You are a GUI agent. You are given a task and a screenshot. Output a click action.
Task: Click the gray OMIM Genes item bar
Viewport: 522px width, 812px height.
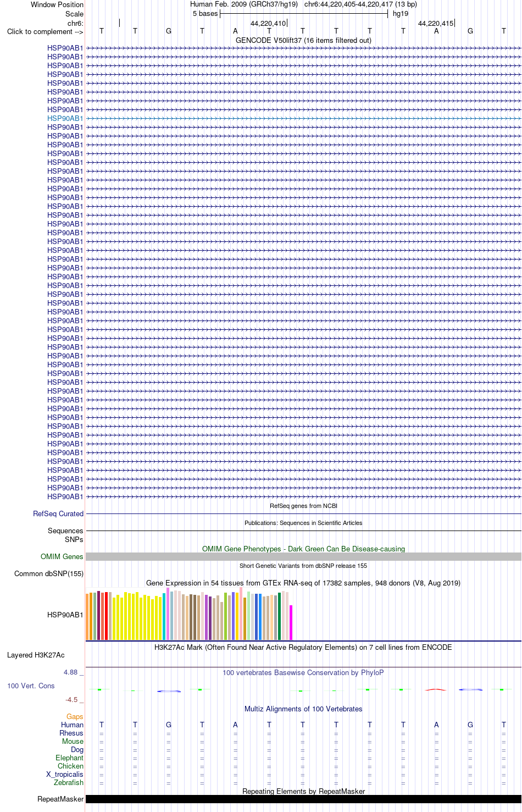coord(303,556)
